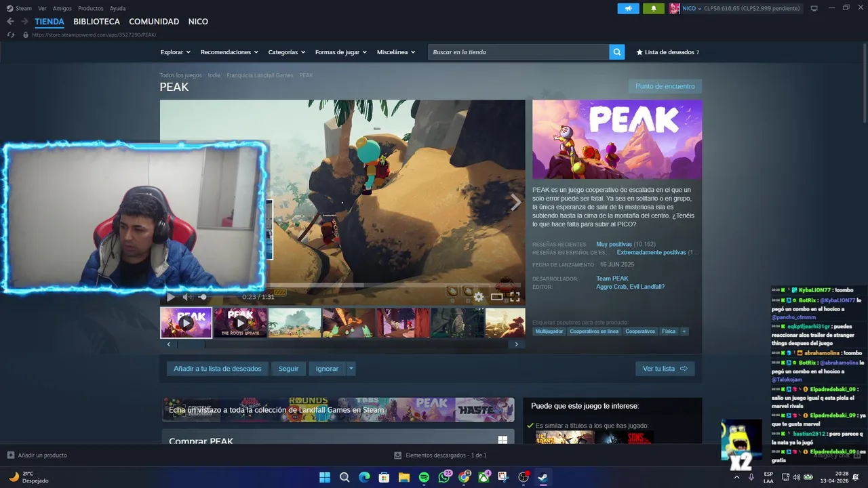Click the Todos los juegos breadcrumb
The height and width of the screenshot is (488, 868).
click(x=180, y=75)
